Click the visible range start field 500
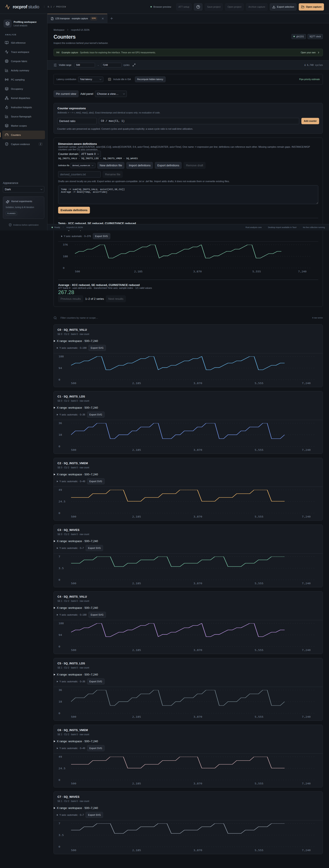The height and width of the screenshot is (868, 329). click(84, 65)
